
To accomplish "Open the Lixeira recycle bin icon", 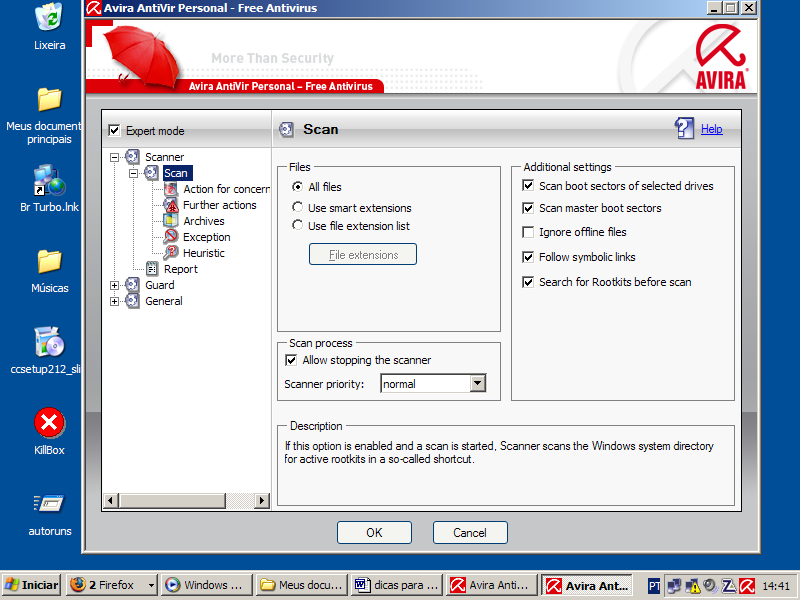I will coord(49,16).
